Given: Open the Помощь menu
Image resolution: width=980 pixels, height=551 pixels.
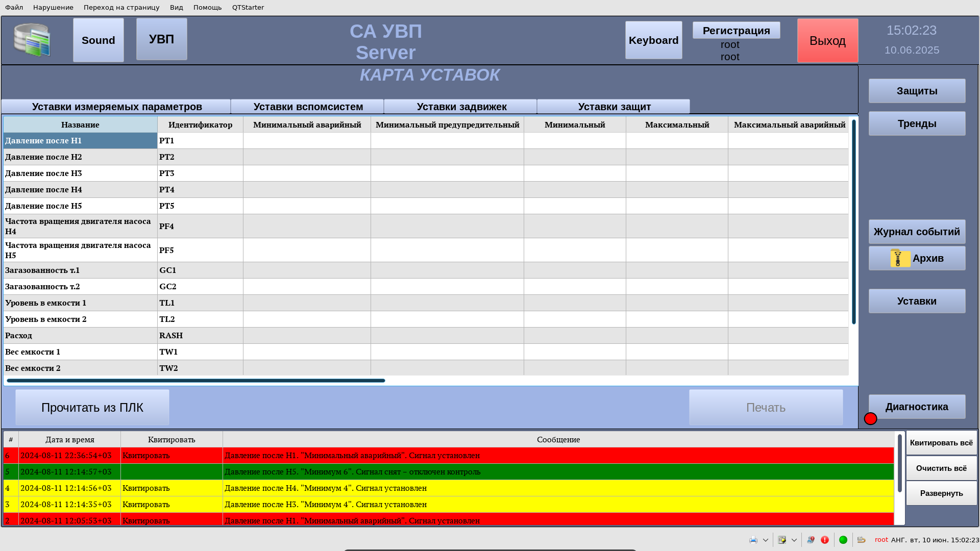Looking at the screenshot, I should point(207,8).
